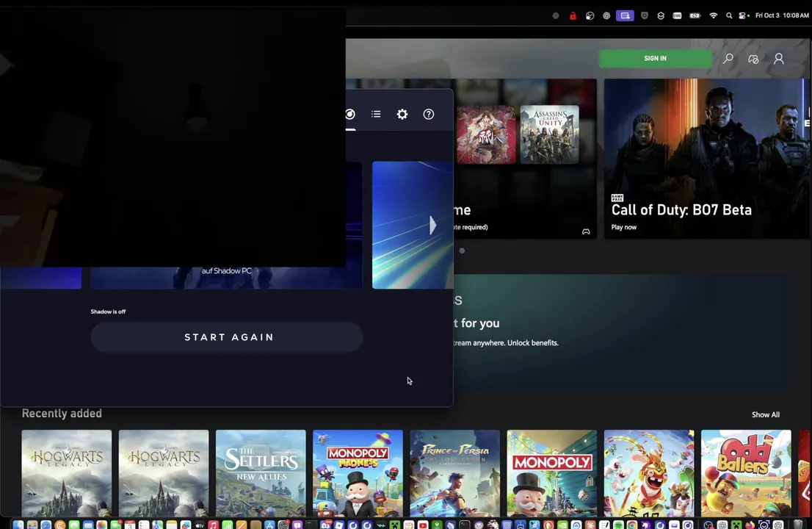
Task: Click the red unlocked padlock menu bar icon
Action: (x=573, y=15)
